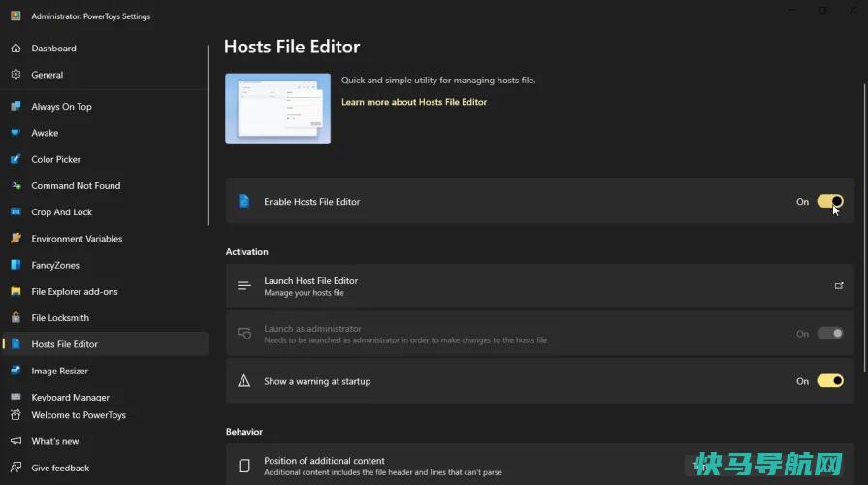Viewport: 868px width, 485px height.
Task: Click the warning triangle icon
Action: (243, 381)
